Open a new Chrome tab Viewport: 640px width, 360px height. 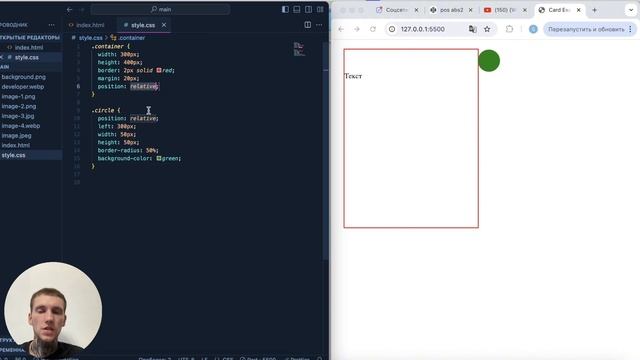tap(594, 10)
